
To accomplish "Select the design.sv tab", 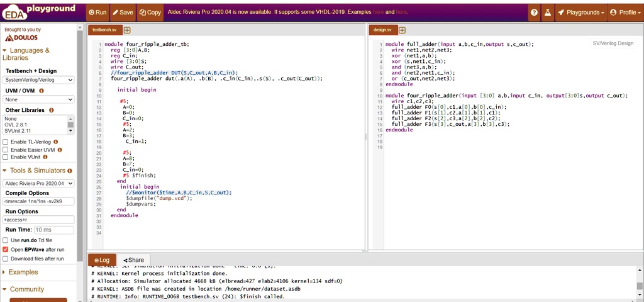I will click(x=382, y=30).
